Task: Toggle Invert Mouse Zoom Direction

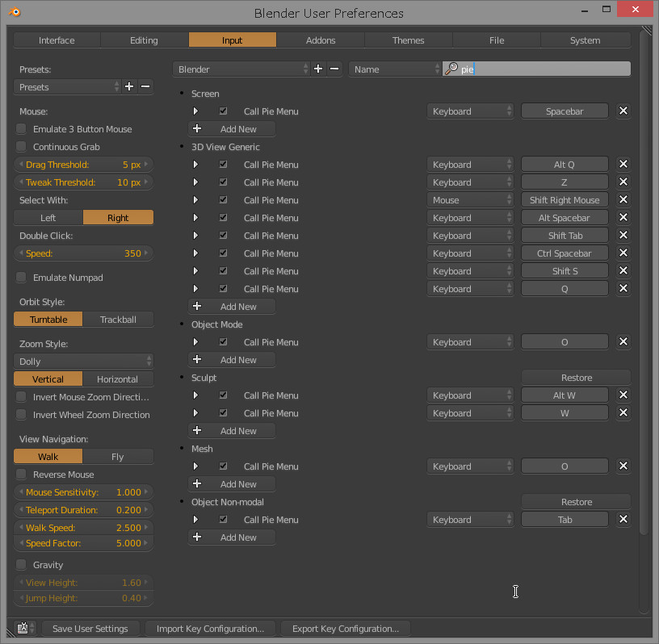Action: (x=21, y=397)
